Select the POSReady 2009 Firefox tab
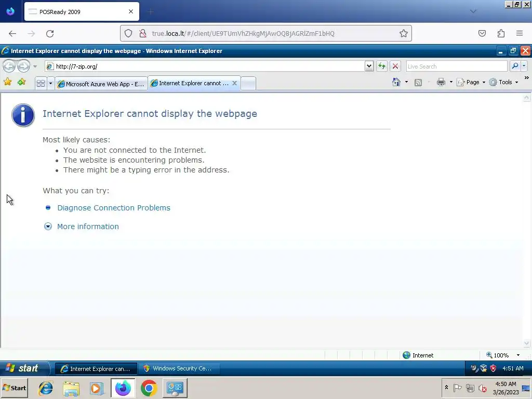This screenshot has height=399, width=532. 82,11
